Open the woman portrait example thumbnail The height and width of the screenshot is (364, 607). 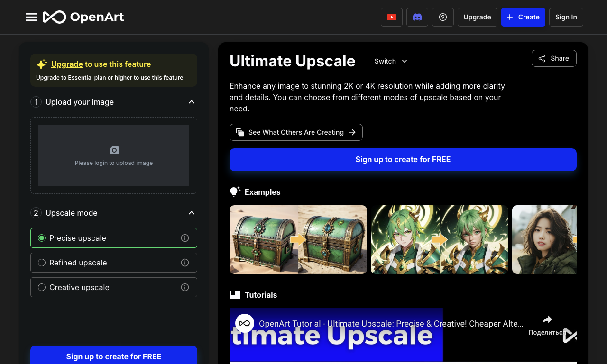coord(544,239)
